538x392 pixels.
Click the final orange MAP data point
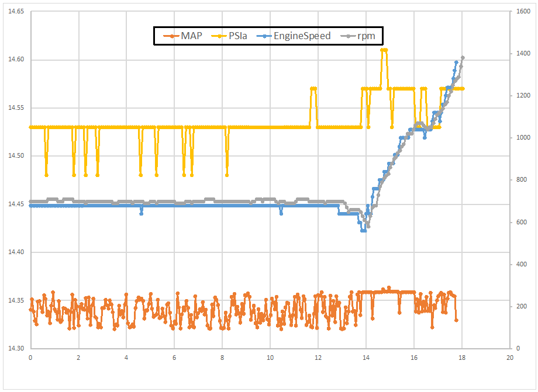point(456,320)
